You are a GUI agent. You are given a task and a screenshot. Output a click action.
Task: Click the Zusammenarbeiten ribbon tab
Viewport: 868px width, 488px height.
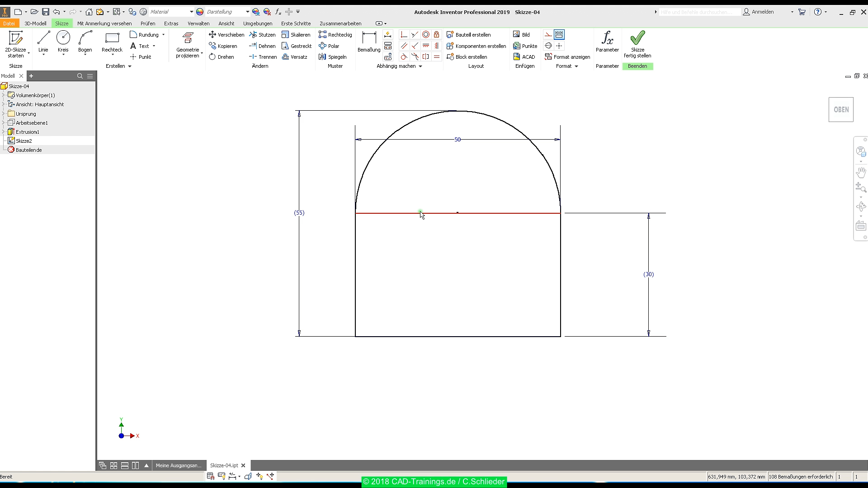(x=340, y=23)
